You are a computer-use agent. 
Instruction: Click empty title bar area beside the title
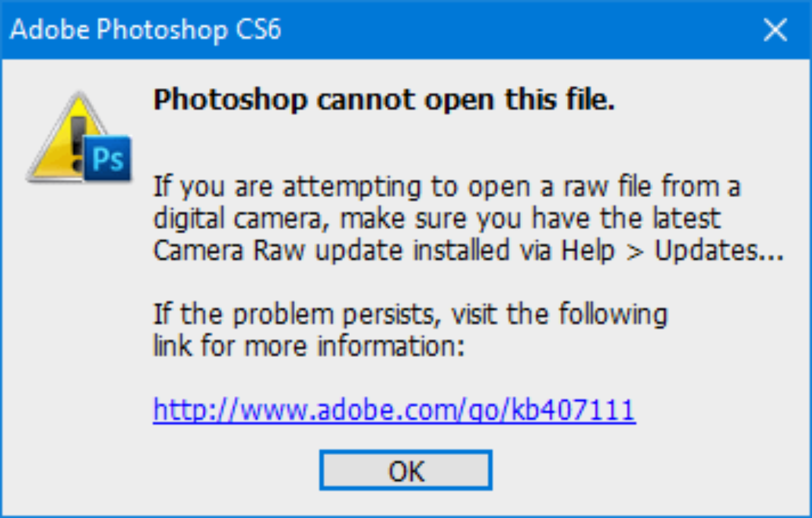pos(507,30)
